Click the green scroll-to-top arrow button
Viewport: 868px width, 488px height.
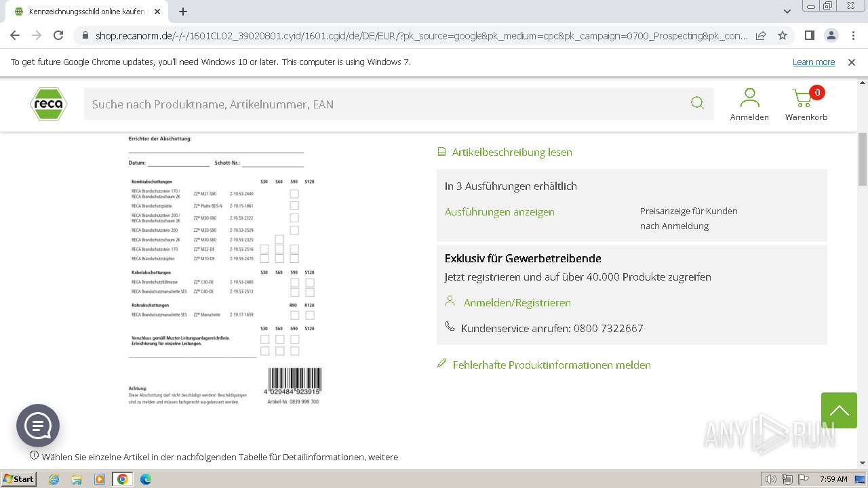[x=839, y=410]
